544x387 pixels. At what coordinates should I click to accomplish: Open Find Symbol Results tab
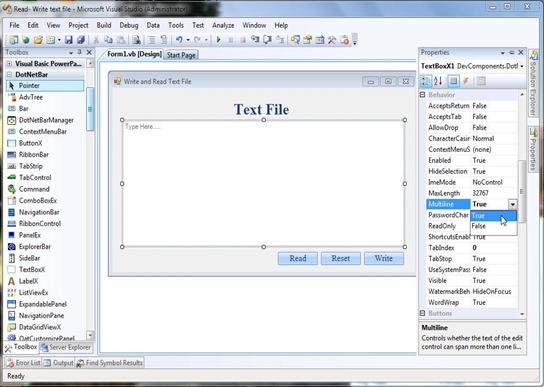[110, 363]
